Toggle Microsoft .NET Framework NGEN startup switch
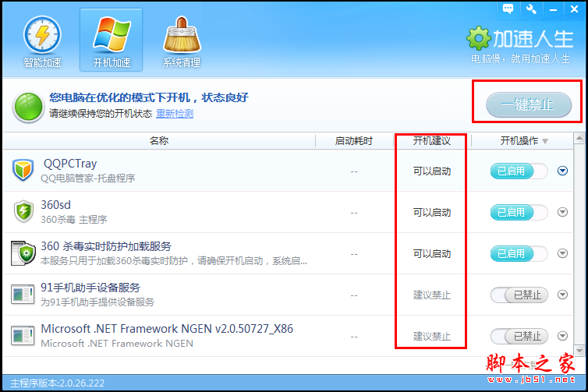This screenshot has width=588, height=392. click(519, 336)
